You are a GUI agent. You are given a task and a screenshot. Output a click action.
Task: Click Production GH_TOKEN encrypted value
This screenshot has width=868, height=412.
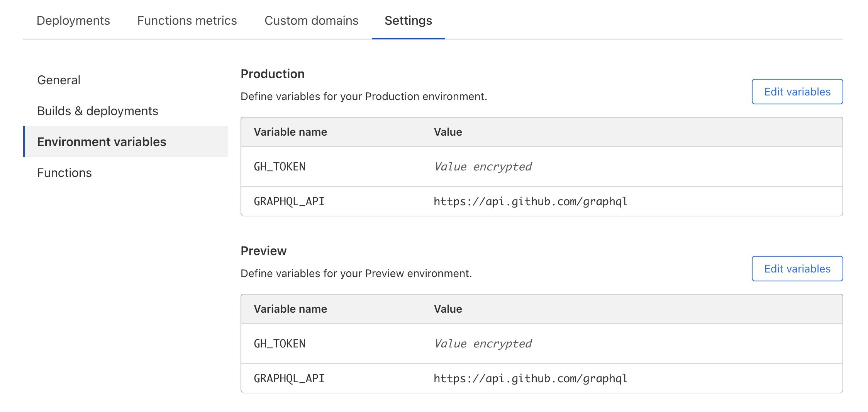[x=483, y=167]
